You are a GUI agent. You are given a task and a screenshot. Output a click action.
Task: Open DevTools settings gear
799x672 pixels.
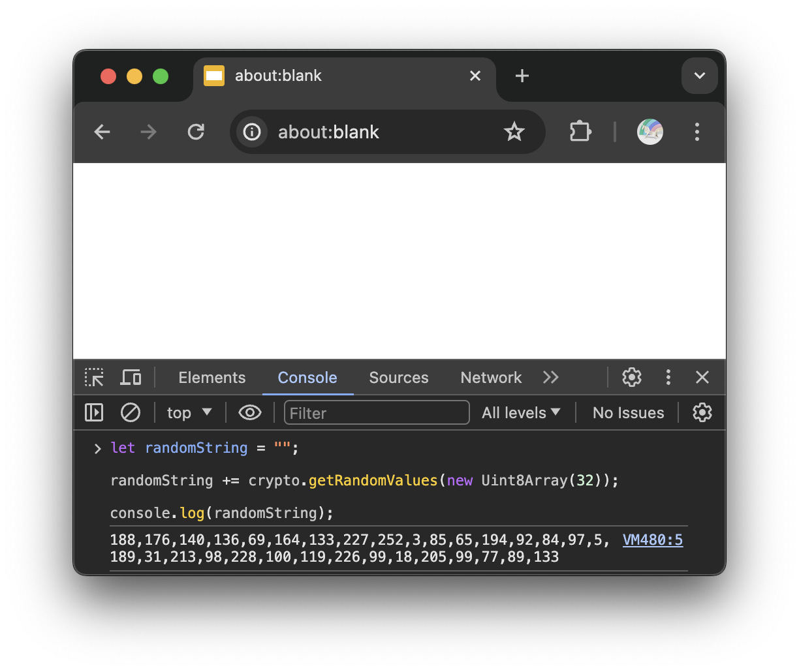point(632,377)
